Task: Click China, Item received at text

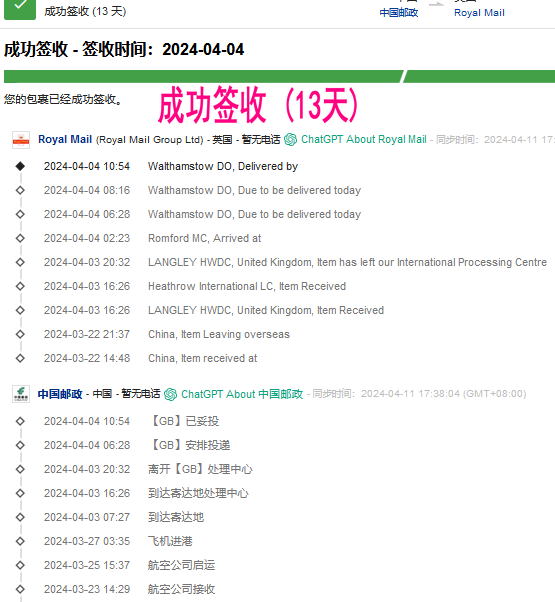Action: click(x=203, y=358)
